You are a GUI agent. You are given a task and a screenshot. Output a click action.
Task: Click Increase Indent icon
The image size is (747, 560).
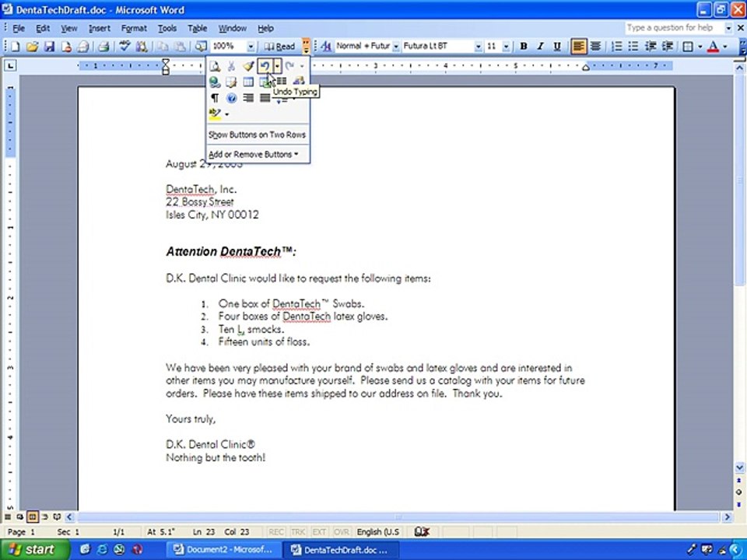(x=667, y=46)
